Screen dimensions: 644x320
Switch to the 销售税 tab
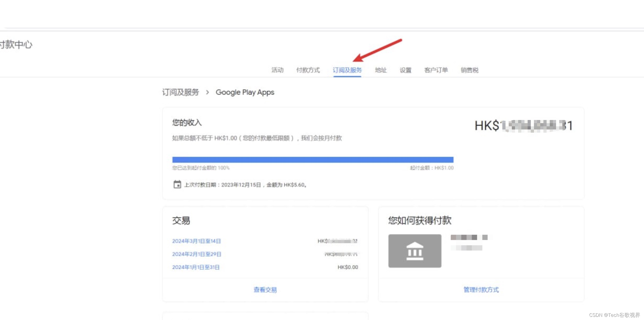tap(469, 70)
